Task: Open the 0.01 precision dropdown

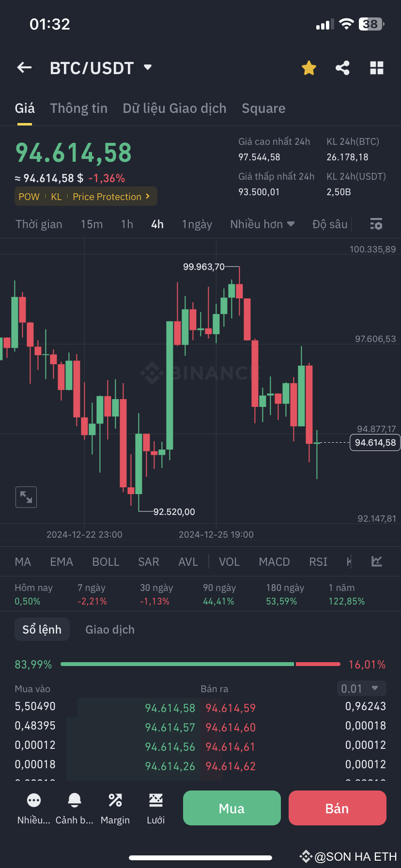Action: click(361, 688)
